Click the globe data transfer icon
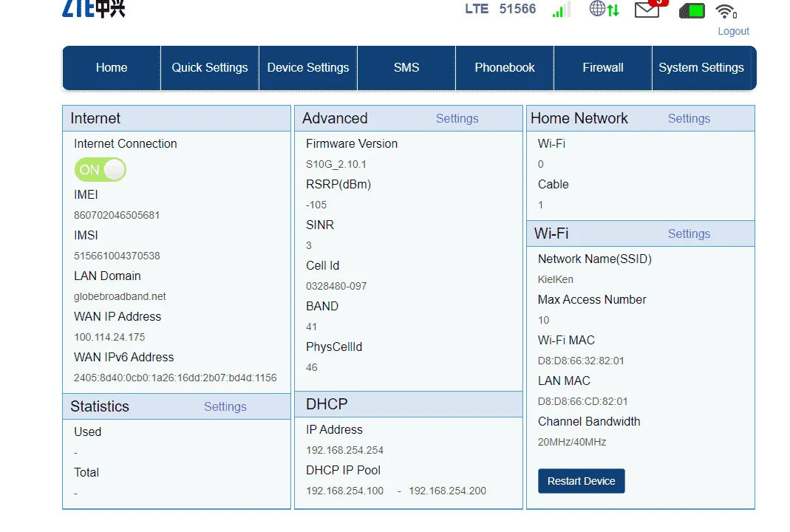Image resolution: width=790 pixels, height=532 pixels. click(604, 9)
